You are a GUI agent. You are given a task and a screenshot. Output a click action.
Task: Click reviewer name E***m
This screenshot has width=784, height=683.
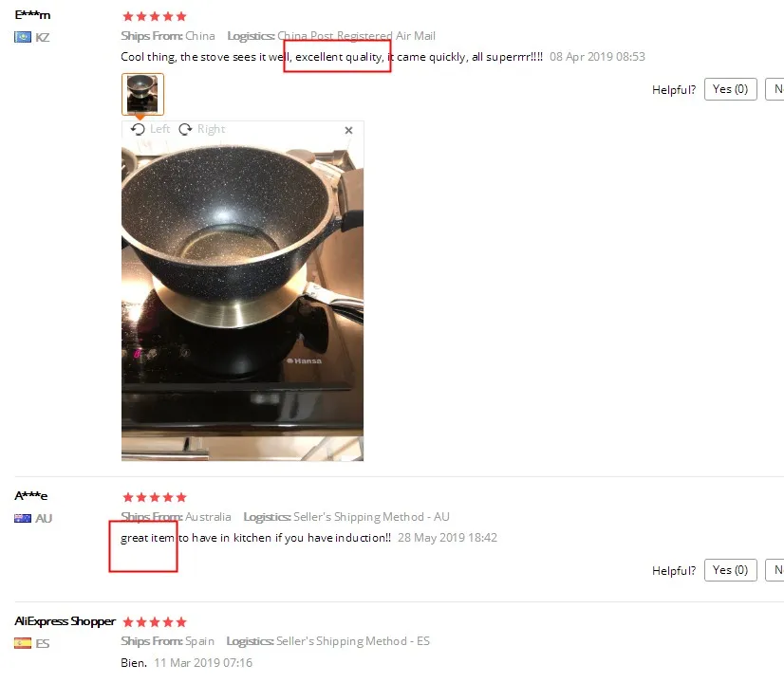coord(32,15)
